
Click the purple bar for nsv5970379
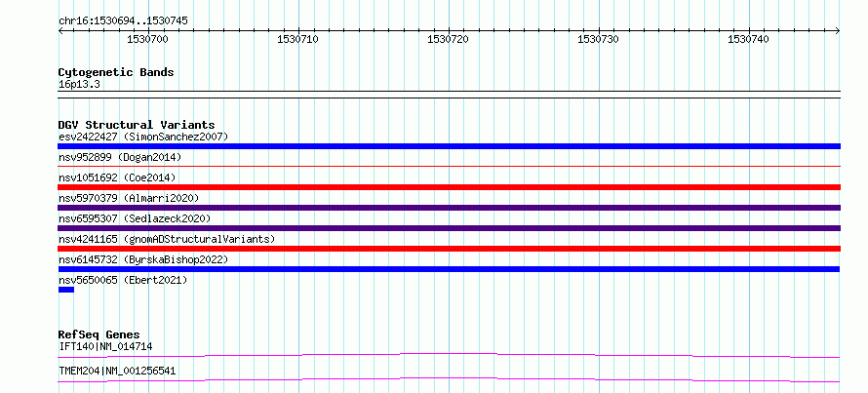tap(449, 208)
